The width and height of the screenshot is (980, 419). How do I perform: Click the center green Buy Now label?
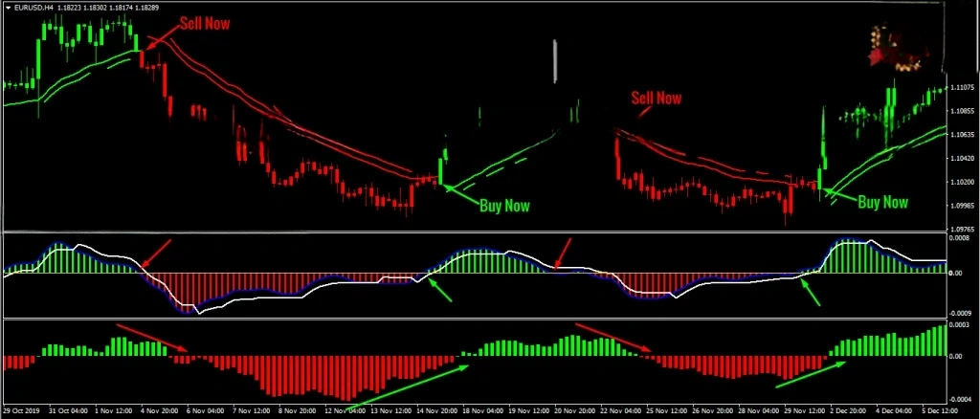pyautogui.click(x=503, y=205)
